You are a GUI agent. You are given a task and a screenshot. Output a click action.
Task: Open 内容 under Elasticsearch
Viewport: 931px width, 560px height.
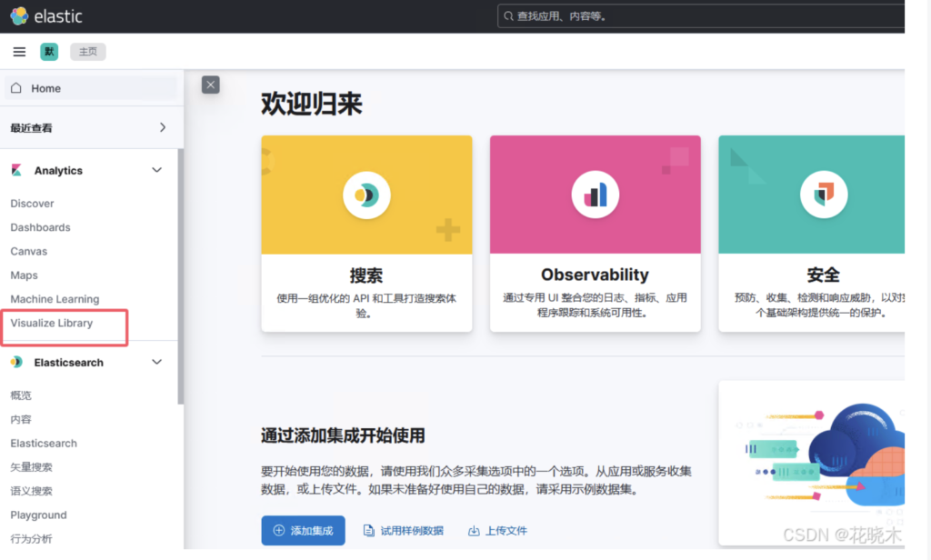pyautogui.click(x=21, y=419)
